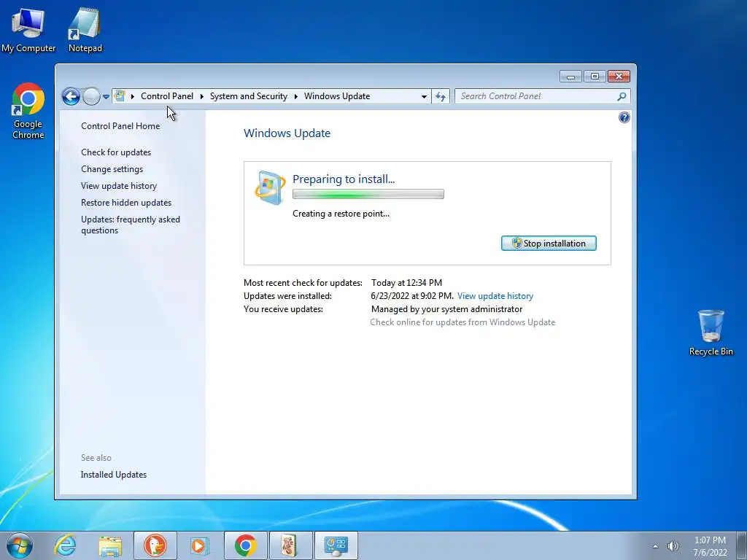Open address bar history dropdown
Image resolution: width=747 pixels, height=560 pixels.
424,96
